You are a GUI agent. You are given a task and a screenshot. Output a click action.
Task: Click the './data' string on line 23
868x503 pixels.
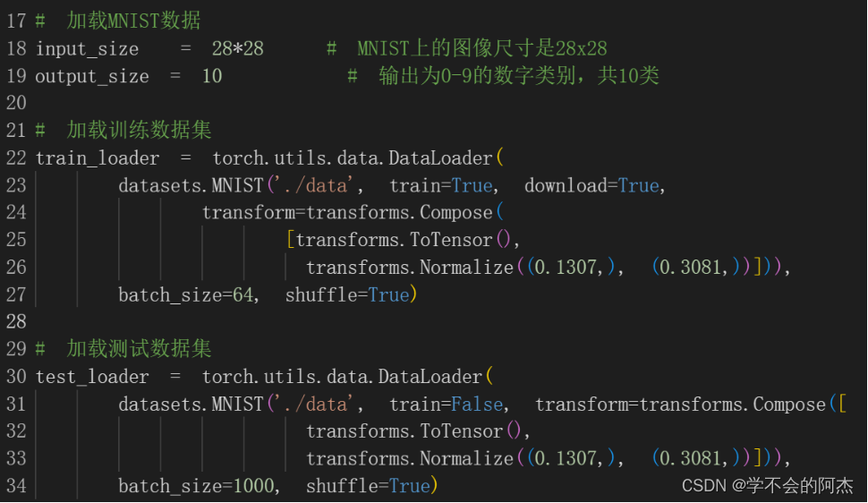pyautogui.click(x=316, y=185)
